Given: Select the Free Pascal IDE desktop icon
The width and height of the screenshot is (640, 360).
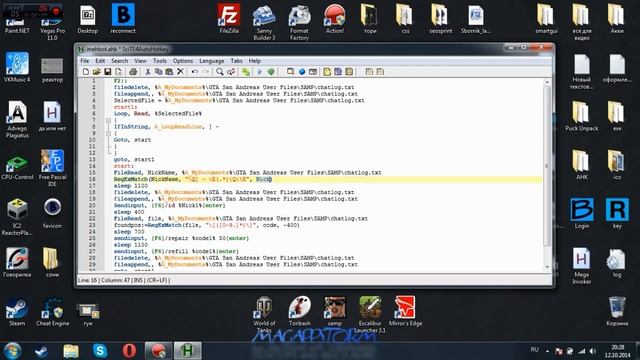Looking at the screenshot, I should point(53,169).
